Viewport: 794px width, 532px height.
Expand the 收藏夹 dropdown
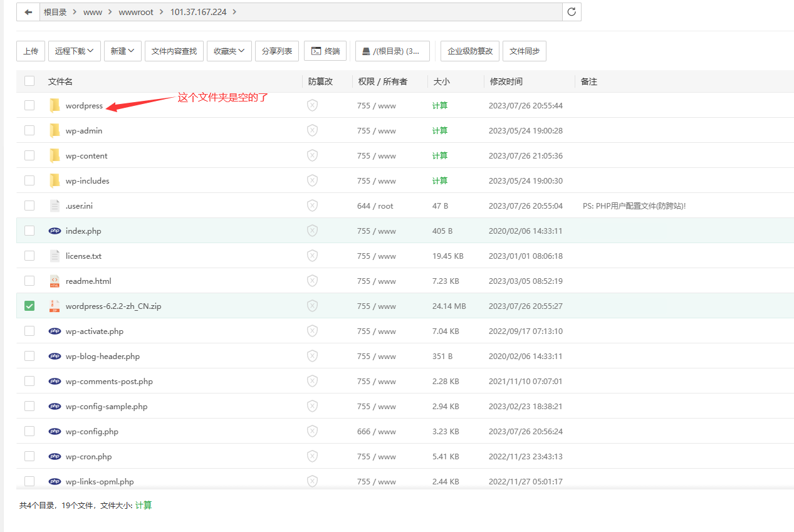(229, 51)
